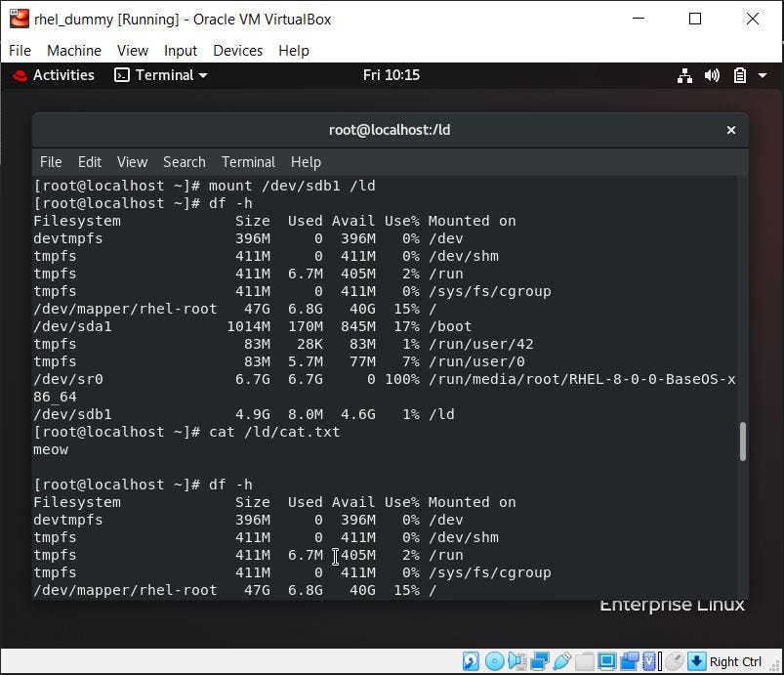Click the recording status icon
Image resolution: width=784 pixels, height=675 pixels.
630,661
